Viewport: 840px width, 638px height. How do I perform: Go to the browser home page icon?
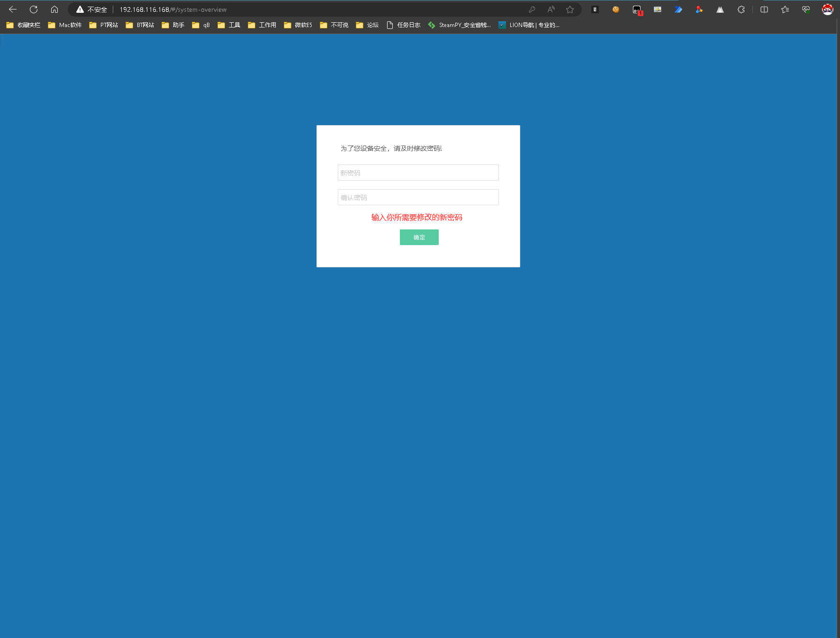click(54, 9)
